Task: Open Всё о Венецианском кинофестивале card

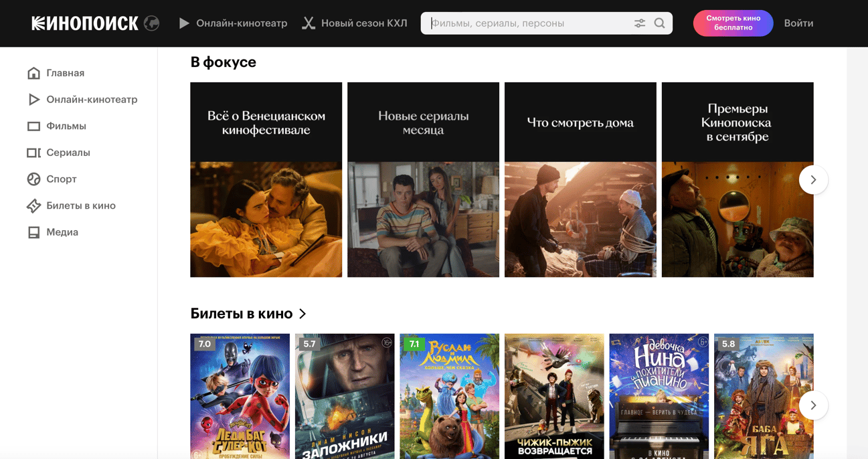Action: tap(266, 180)
